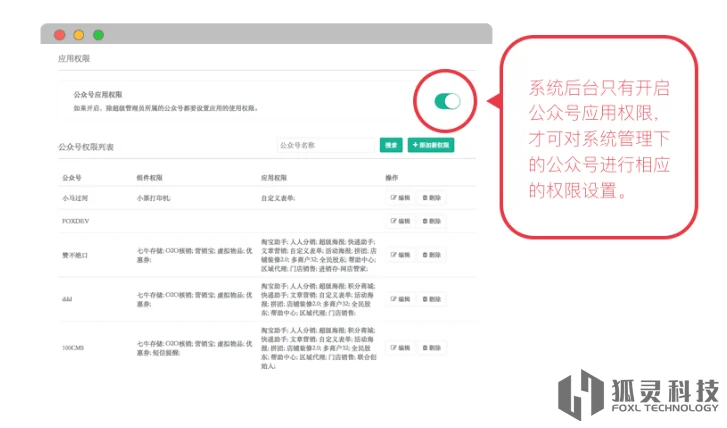Click the 添加新权限 button
The width and height of the screenshot is (727, 428).
coord(431,145)
